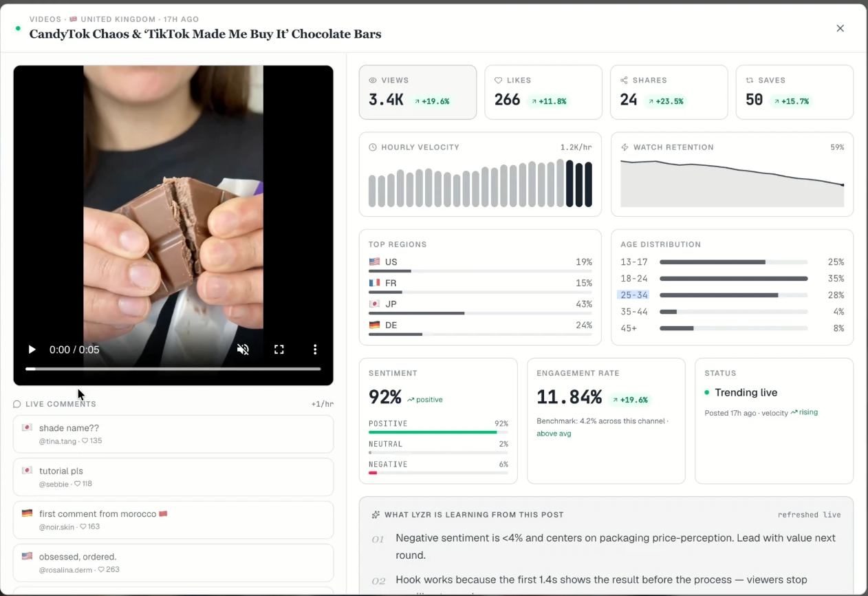
Task: Click the heart icon beside Likes
Action: point(499,81)
